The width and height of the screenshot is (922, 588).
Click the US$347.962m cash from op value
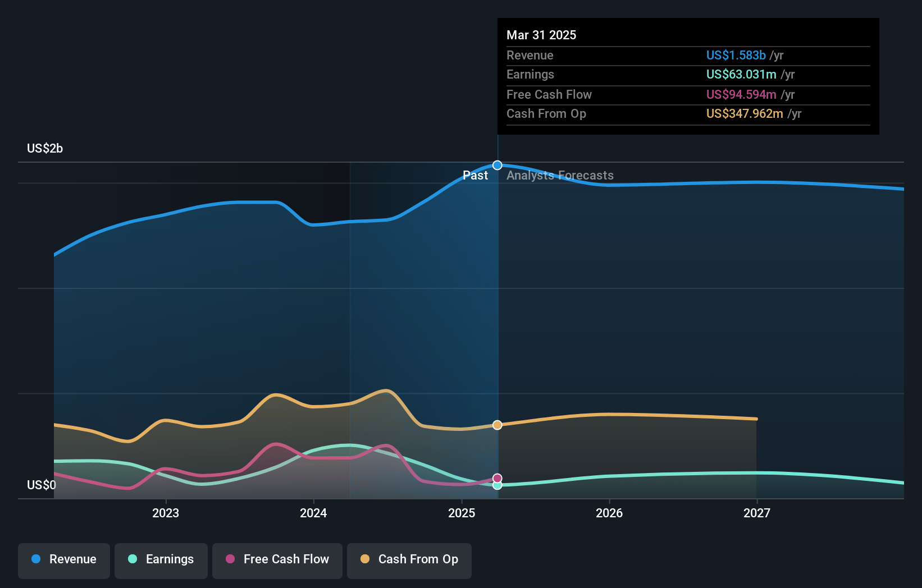(745, 114)
